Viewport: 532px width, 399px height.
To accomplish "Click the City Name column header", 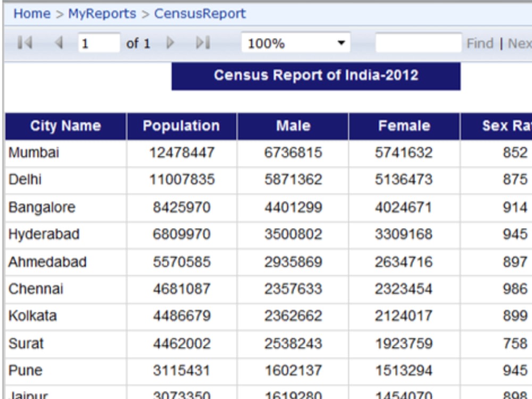I will click(65, 126).
